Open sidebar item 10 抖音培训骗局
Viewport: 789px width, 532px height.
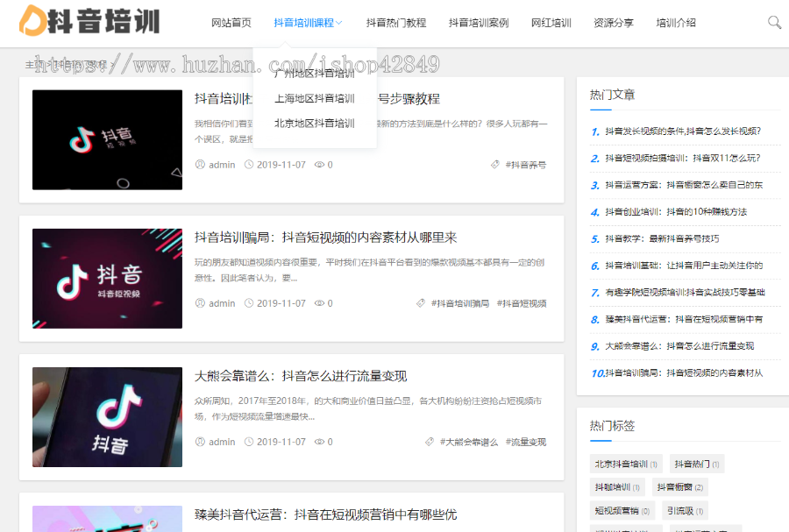tap(684, 372)
